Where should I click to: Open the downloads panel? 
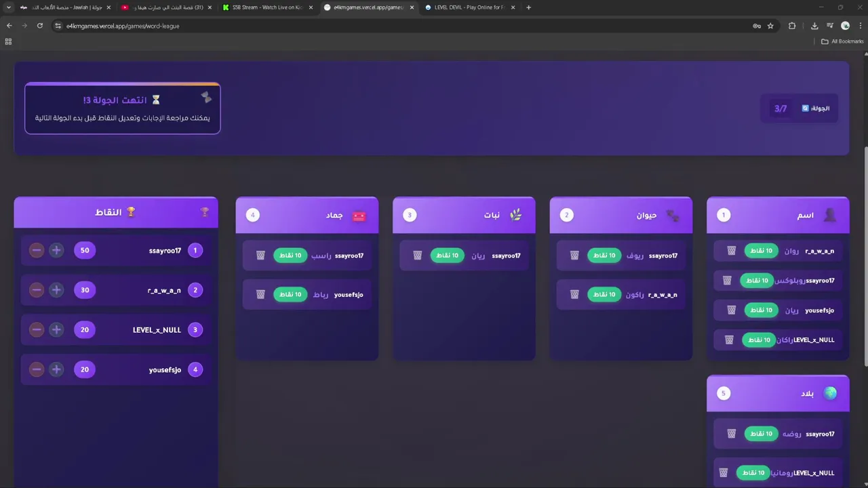point(814,26)
